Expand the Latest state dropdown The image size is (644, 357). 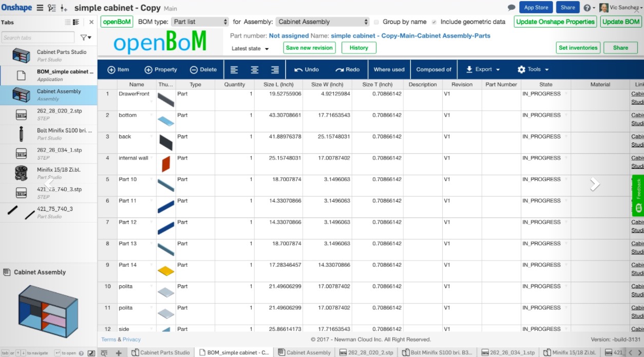point(250,48)
